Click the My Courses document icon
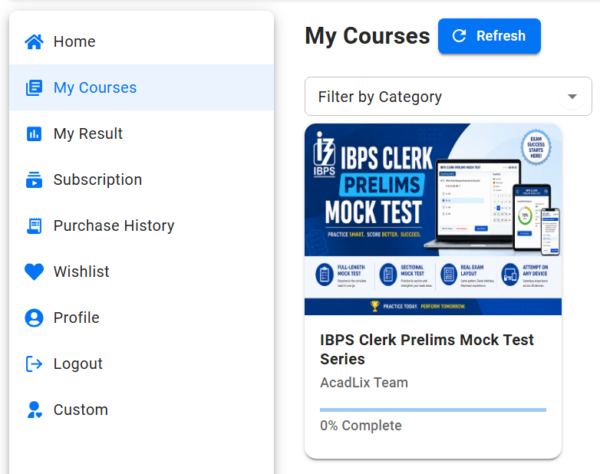 pyautogui.click(x=34, y=88)
